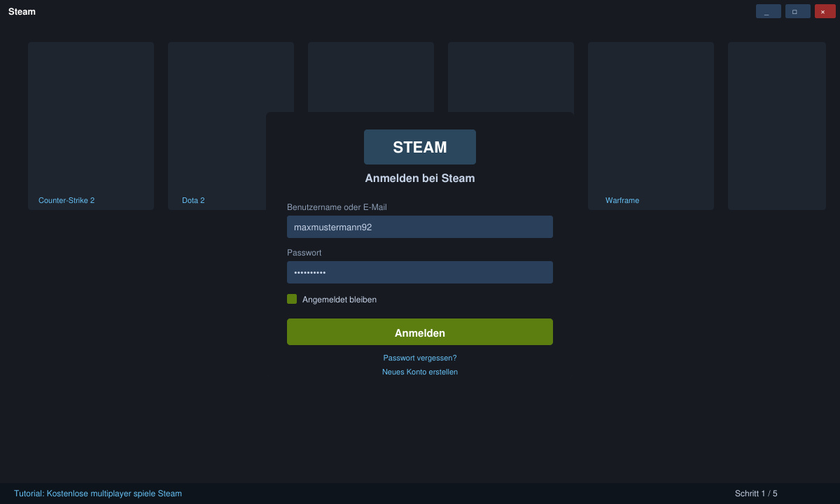Image resolution: width=840 pixels, height=504 pixels.
Task: Click the Counter-Strike 2 title text
Action: pyautogui.click(x=66, y=200)
